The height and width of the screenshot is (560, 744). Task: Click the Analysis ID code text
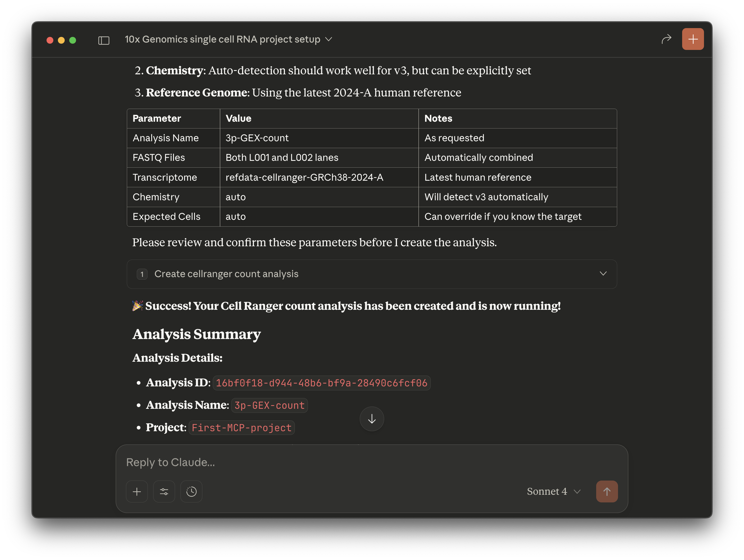click(321, 383)
